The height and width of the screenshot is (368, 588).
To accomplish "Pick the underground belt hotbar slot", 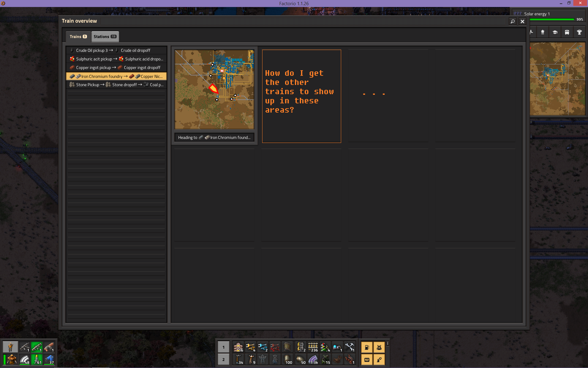I will pos(287,347).
